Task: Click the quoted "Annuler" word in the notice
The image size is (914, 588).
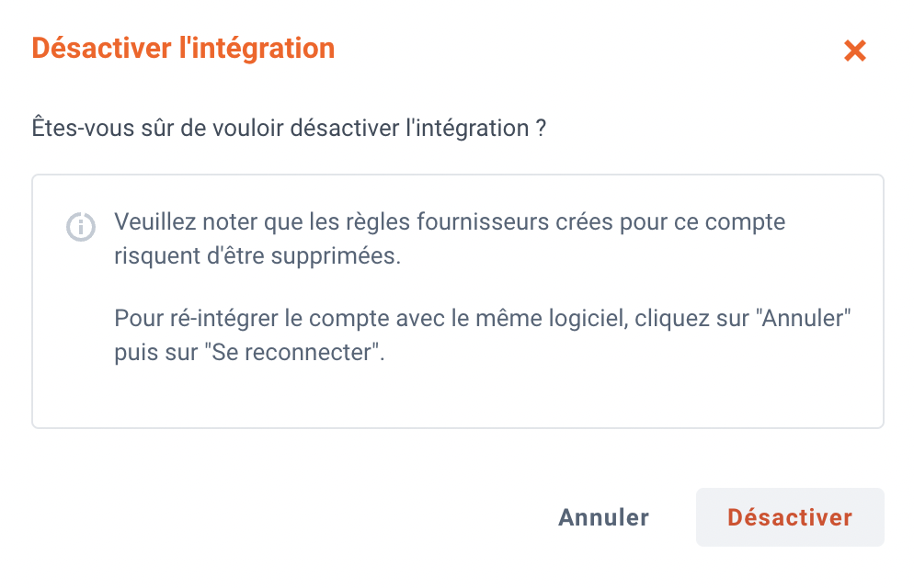Action: pos(804,318)
